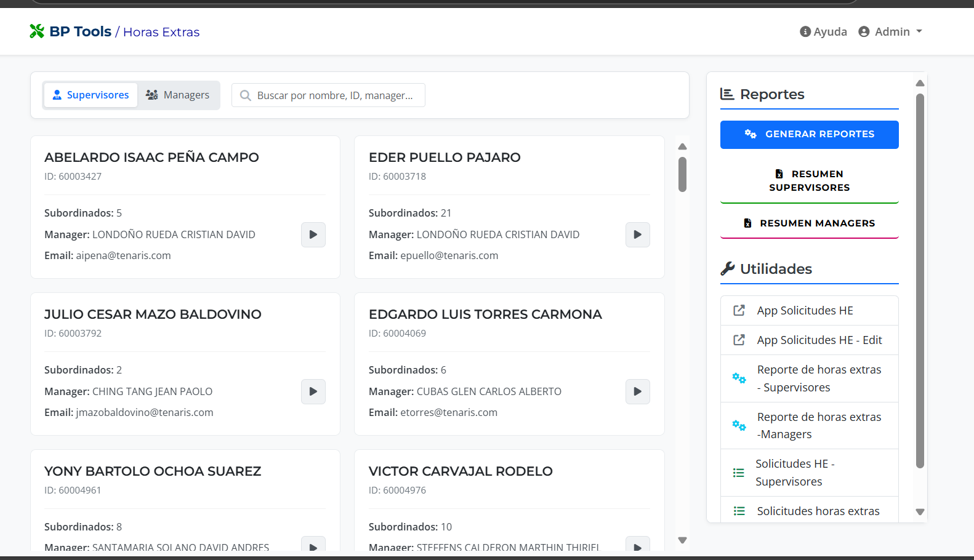Run Reporte de horas extras -Managers
974x560 pixels.
pyautogui.click(x=810, y=426)
